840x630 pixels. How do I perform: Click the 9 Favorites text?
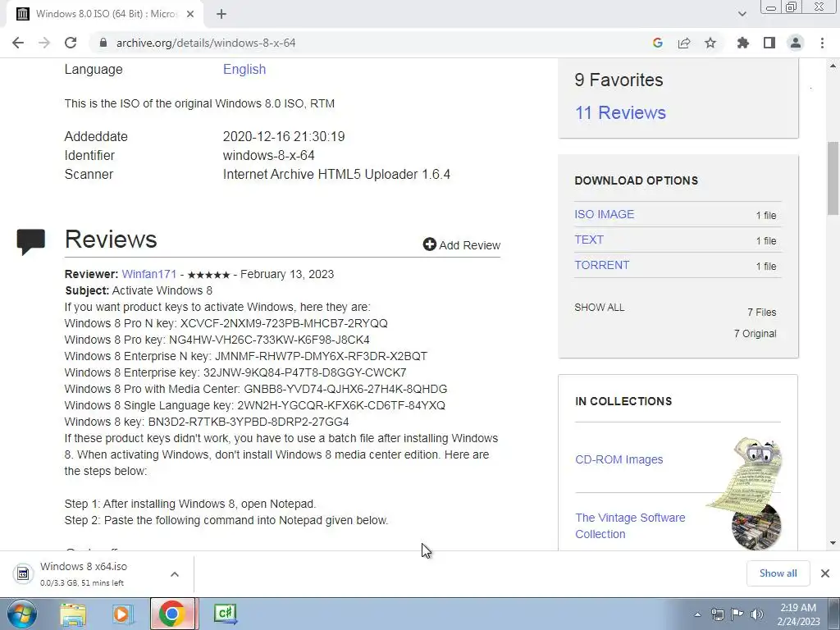click(x=619, y=80)
